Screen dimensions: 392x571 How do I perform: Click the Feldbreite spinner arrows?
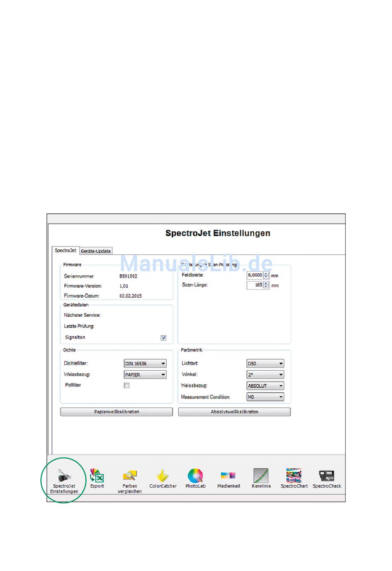click(x=266, y=275)
